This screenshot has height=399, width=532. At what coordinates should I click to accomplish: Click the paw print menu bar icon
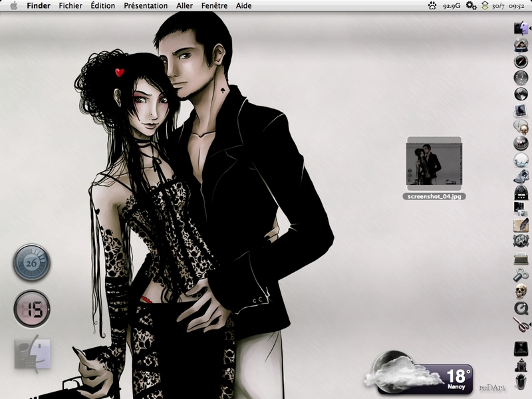(432, 6)
